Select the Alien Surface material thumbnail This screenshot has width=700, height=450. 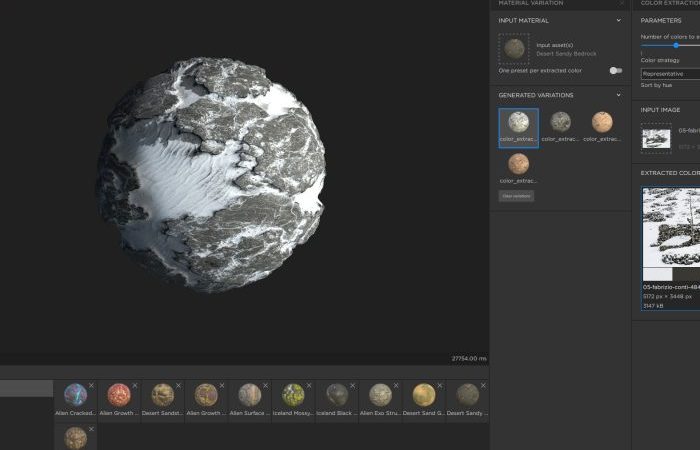pyautogui.click(x=250, y=395)
